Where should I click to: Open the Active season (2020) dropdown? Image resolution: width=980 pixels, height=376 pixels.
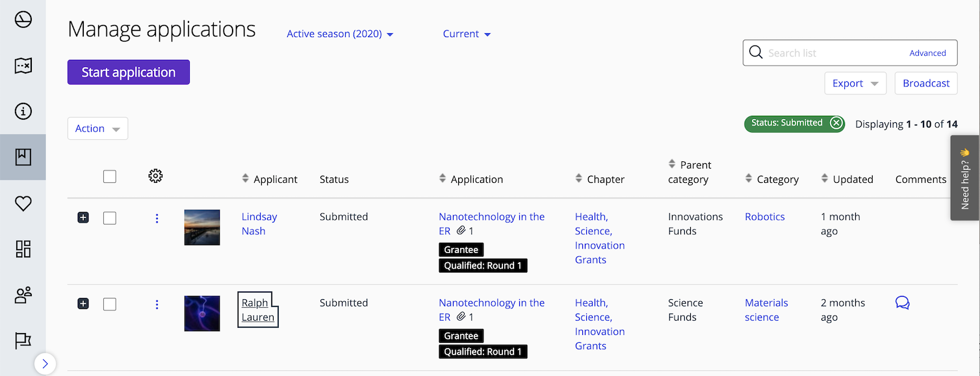click(x=340, y=34)
